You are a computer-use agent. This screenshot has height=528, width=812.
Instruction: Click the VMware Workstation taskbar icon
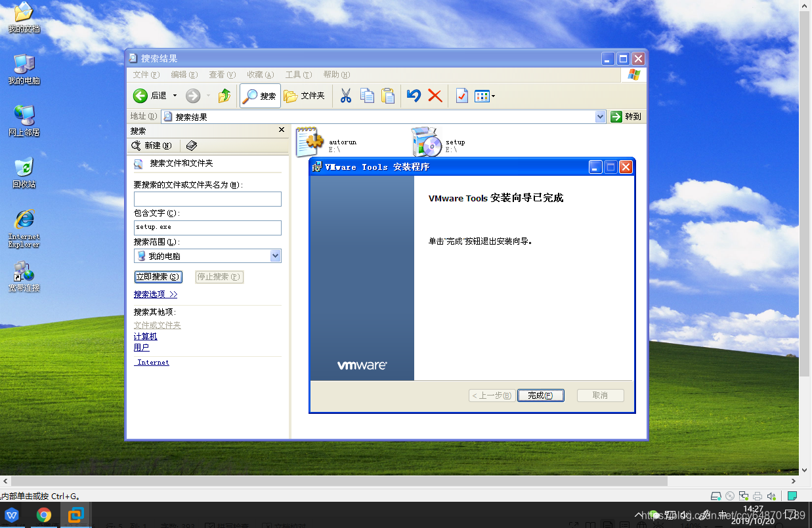coord(75,515)
